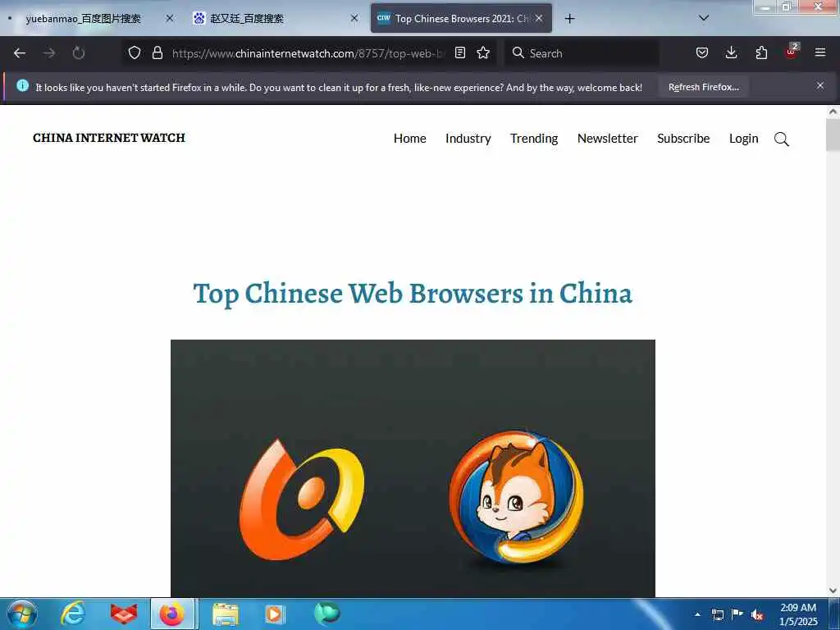The width and height of the screenshot is (840, 630).
Task: Open the Pocket save icon
Action: 702,52
